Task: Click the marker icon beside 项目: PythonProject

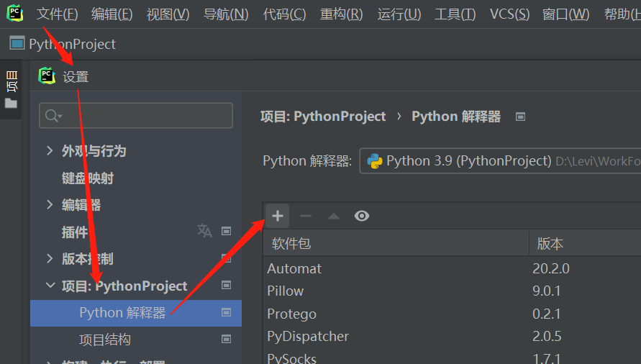Action: (226, 285)
